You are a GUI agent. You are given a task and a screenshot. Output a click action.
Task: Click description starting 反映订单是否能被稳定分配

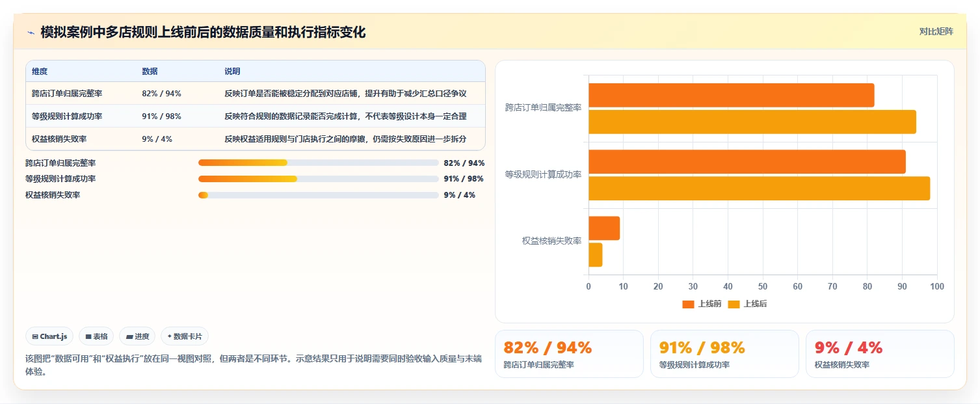point(345,94)
